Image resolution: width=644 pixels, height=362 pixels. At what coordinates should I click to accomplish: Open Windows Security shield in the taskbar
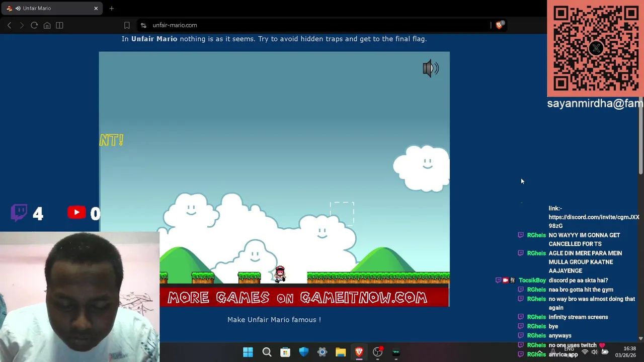click(x=304, y=352)
